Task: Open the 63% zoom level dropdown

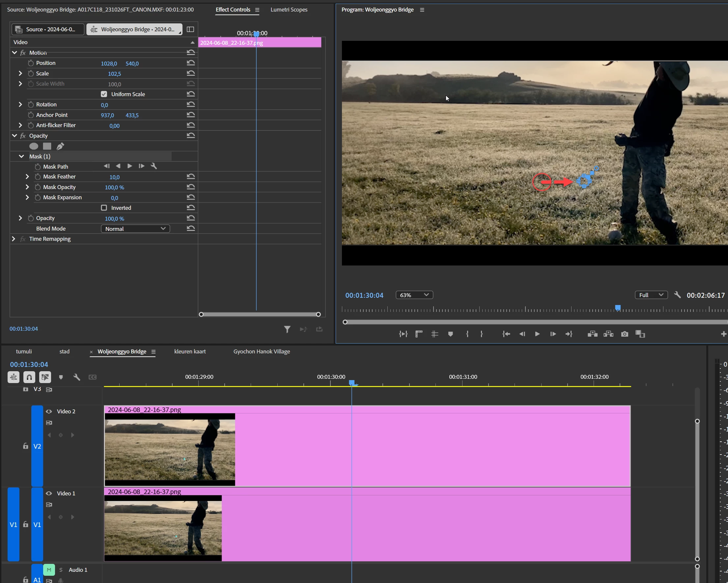Action: tap(414, 295)
